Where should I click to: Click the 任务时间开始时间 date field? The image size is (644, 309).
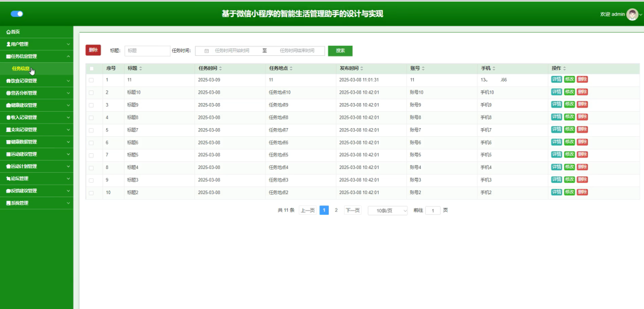[x=232, y=51]
